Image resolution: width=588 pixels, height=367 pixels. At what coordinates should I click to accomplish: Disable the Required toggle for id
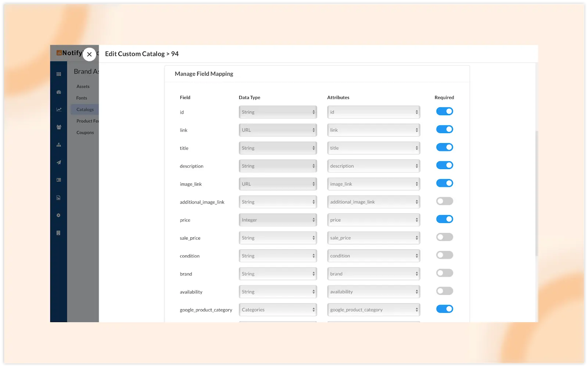coord(444,111)
